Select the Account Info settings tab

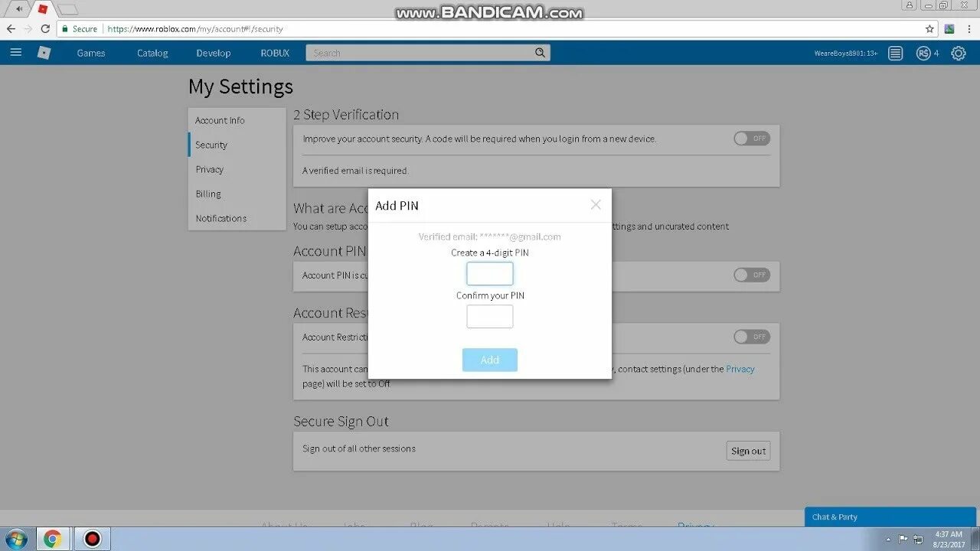(237, 120)
